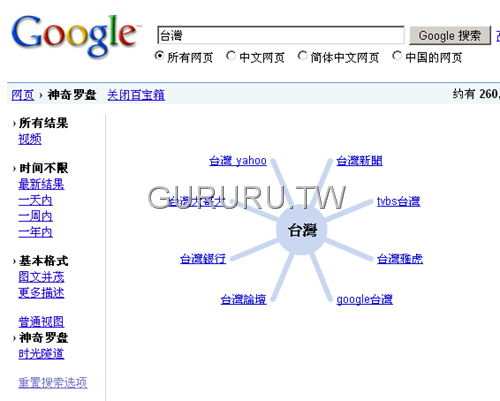Open the 台灣新聞 wheel suggestion
The width and height of the screenshot is (500, 401).
pyautogui.click(x=359, y=161)
